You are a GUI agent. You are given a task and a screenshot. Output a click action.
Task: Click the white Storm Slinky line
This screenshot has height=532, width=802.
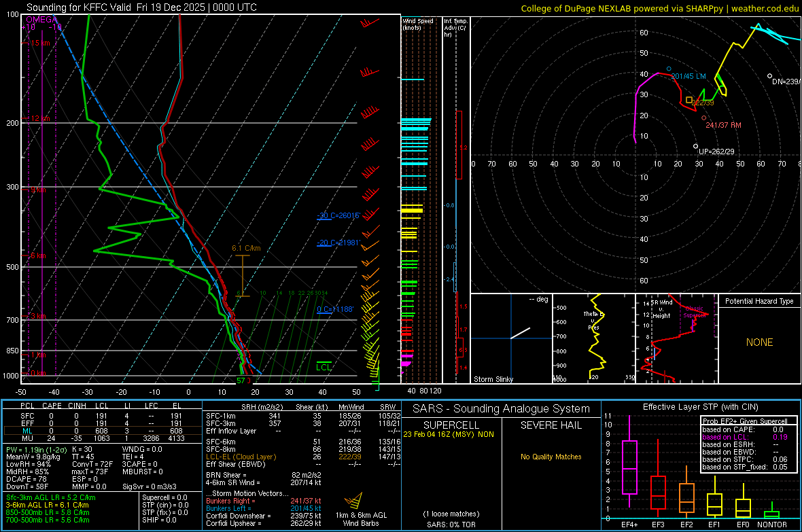520,333
